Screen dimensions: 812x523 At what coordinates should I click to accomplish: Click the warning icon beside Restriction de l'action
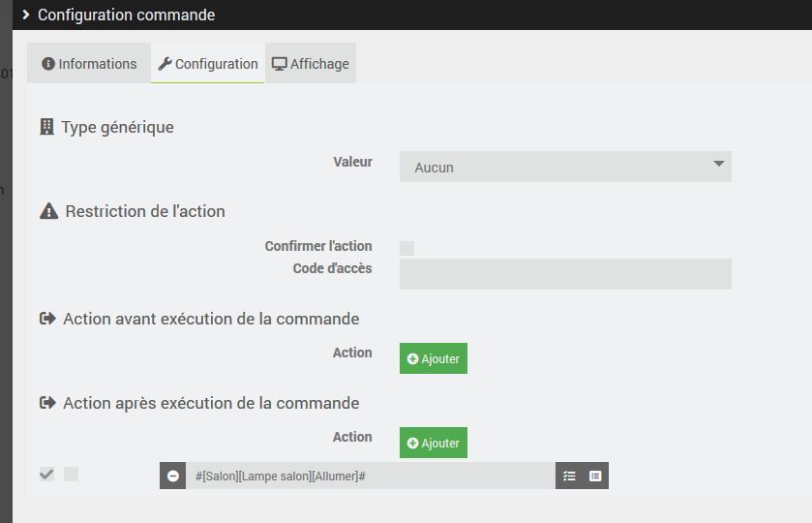[x=48, y=211]
